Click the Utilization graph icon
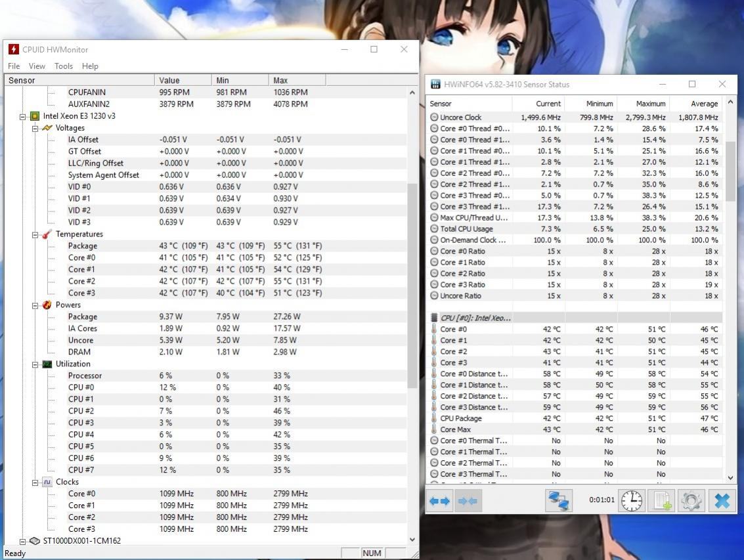744x560 pixels. 47,364
